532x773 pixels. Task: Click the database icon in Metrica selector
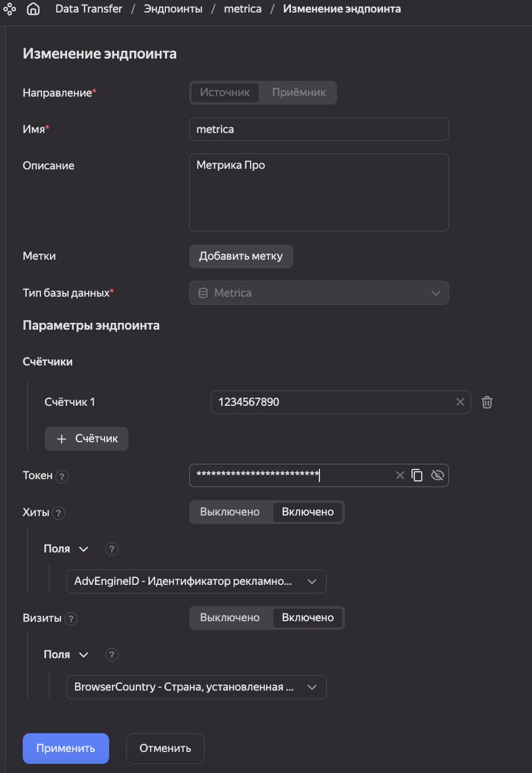(x=203, y=293)
